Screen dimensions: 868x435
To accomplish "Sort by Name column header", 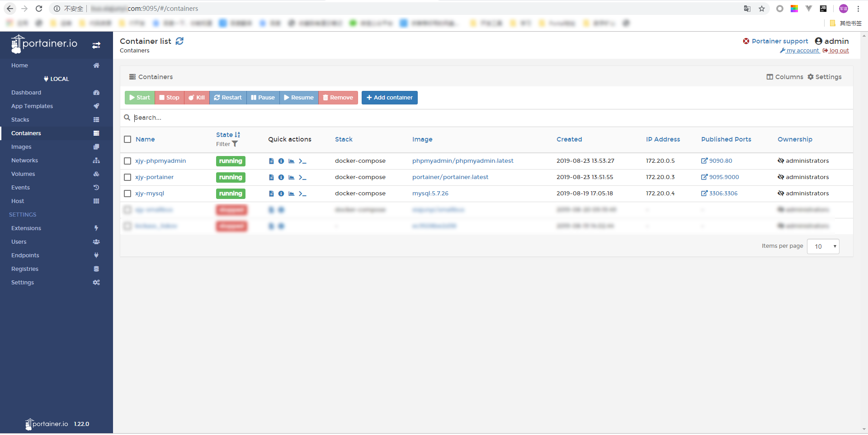I will click(145, 139).
